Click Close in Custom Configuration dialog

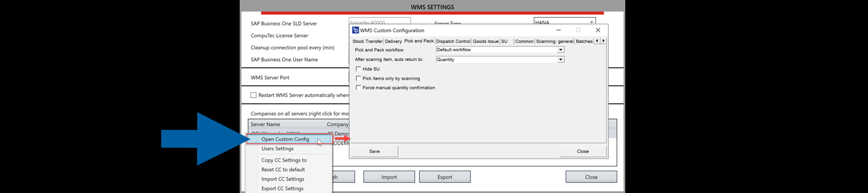click(583, 151)
